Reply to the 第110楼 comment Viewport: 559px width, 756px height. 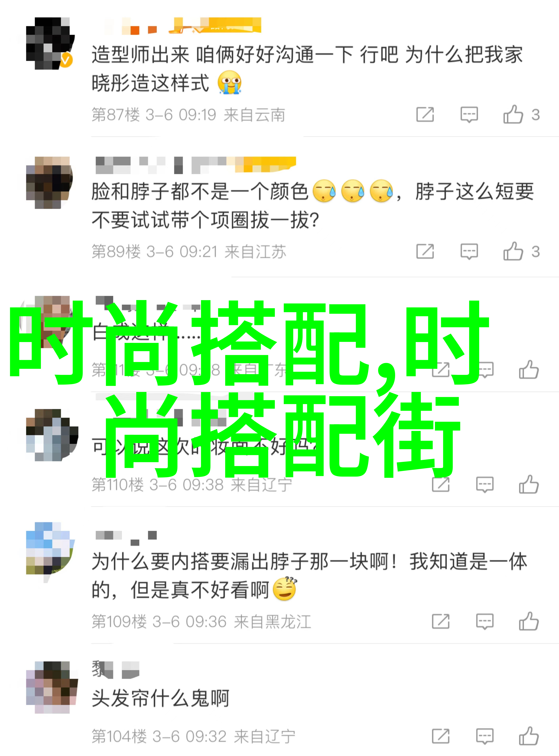point(485,484)
